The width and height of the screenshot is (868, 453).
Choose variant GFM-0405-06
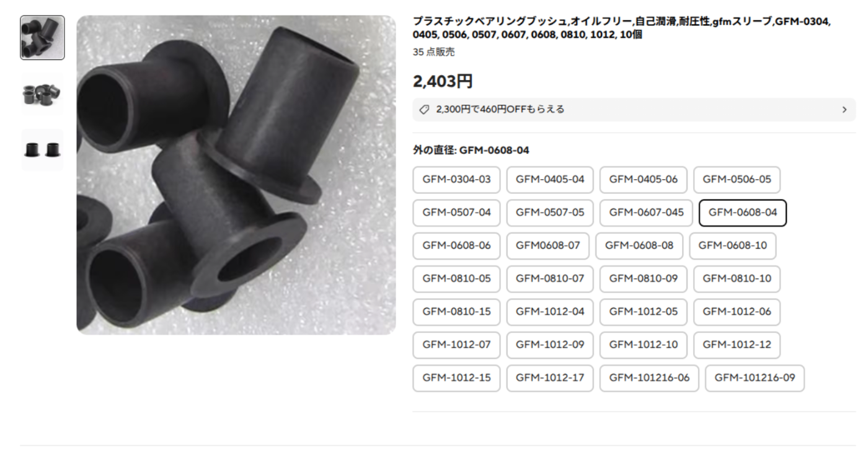coord(643,180)
